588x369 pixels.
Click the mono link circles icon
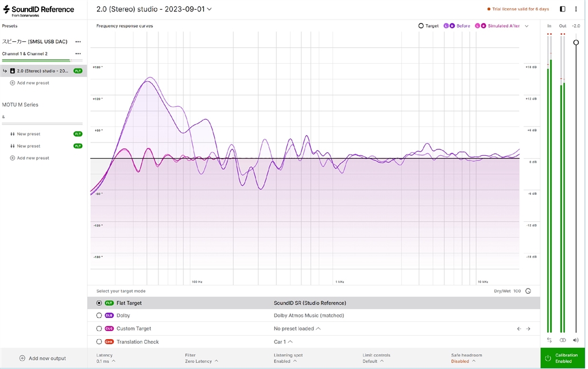tap(563, 340)
